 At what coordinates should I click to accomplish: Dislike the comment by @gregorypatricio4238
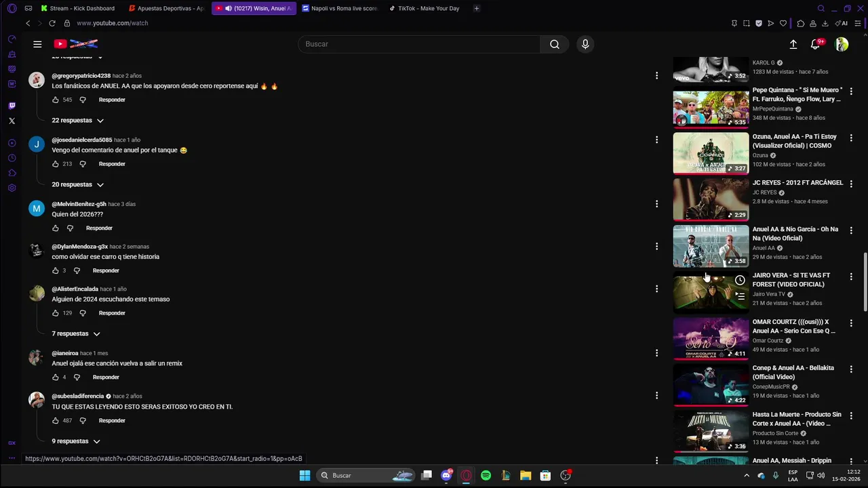(83, 100)
